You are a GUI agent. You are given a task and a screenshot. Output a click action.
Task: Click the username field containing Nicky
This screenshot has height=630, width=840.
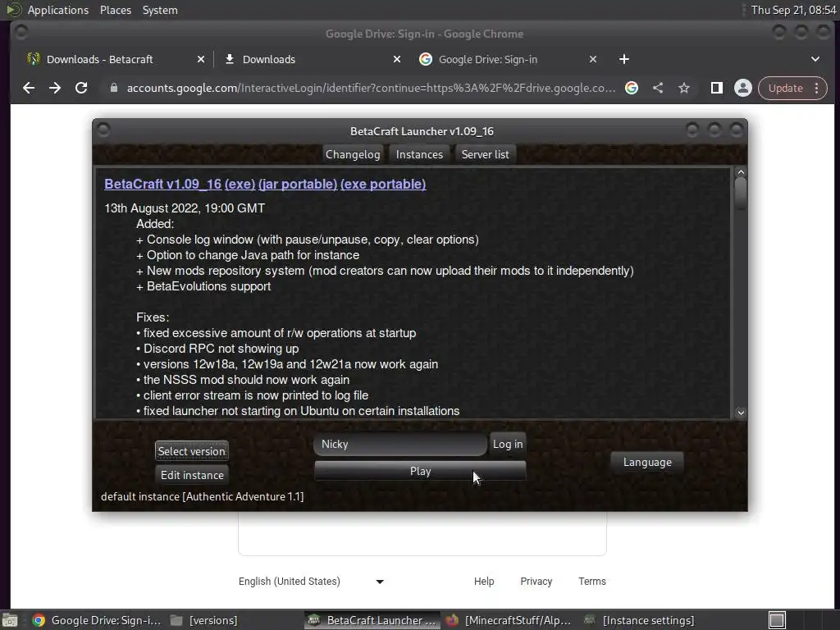pyautogui.click(x=400, y=444)
